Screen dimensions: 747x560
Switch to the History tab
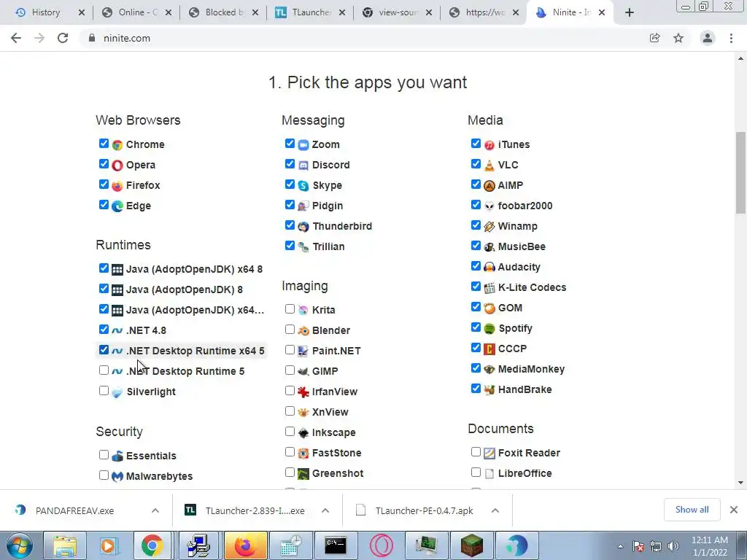click(46, 12)
